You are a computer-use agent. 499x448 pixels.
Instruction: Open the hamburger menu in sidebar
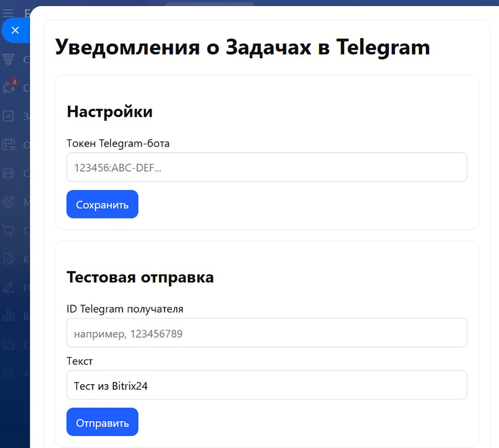pos(8,13)
